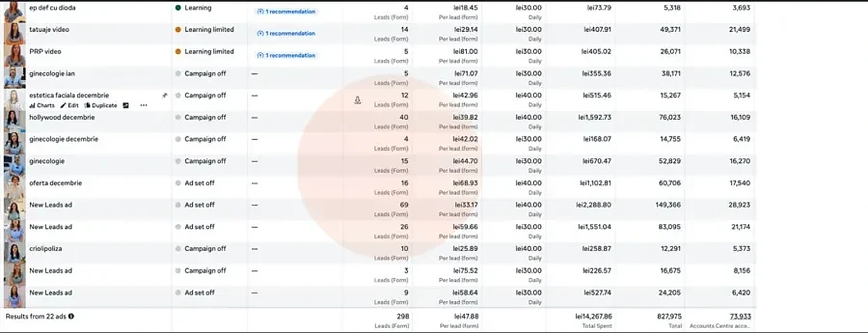The width and height of the screenshot is (868, 333).
Task: Select the criolipoliza ad name
Action: [45, 249]
